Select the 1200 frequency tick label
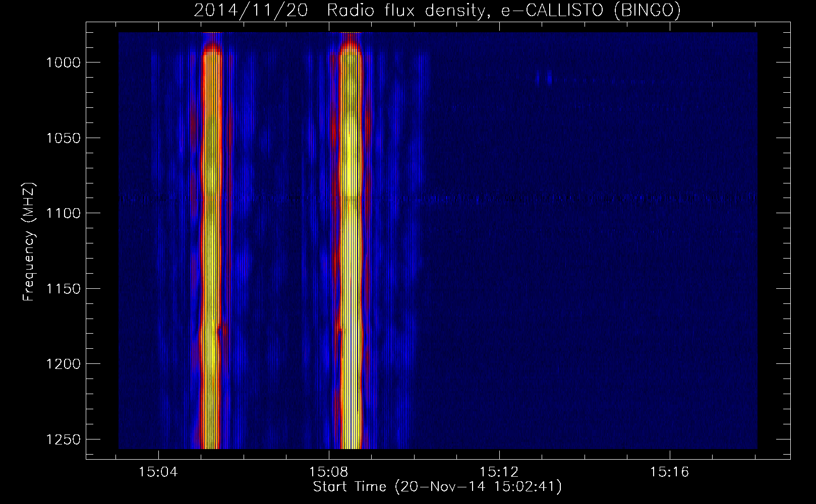This screenshot has width=816, height=504. pyautogui.click(x=64, y=364)
